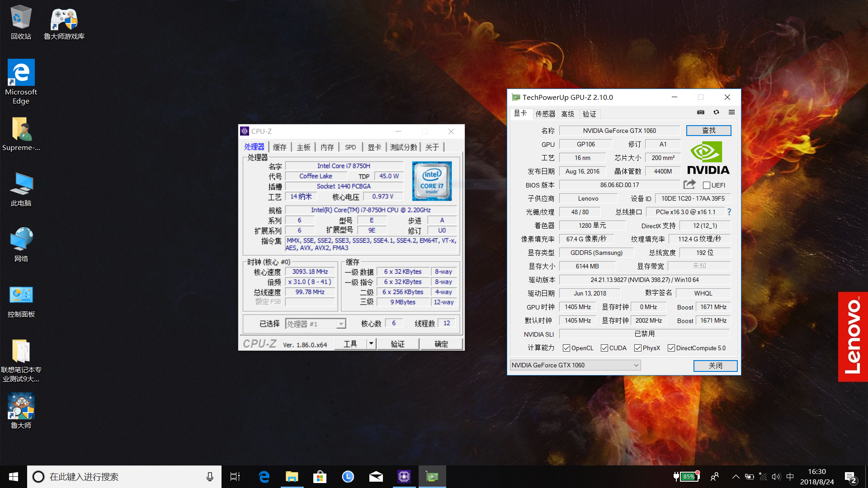868x488 pixels.
Task: Switch to 内存 tab in CPU-Z
Action: pyautogui.click(x=327, y=147)
